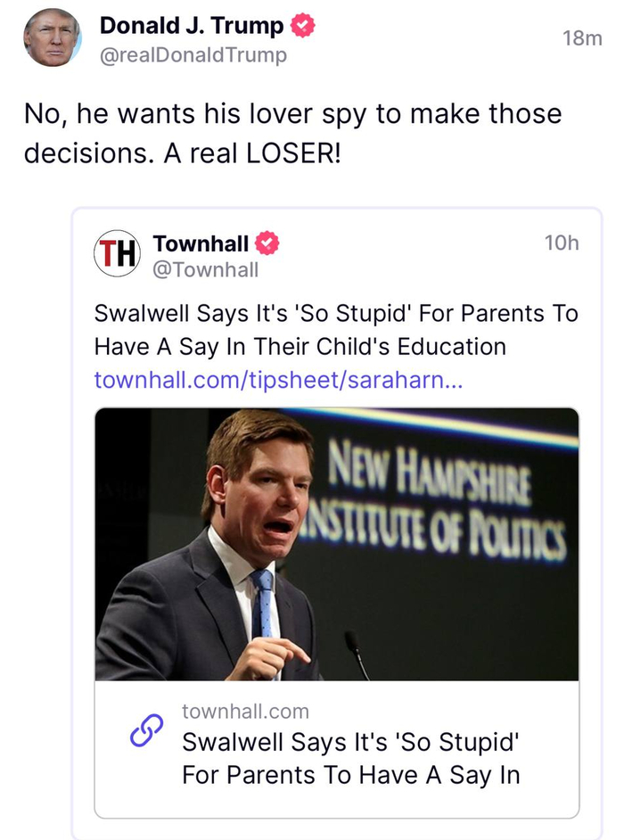624x840 pixels.
Task: Open the Donald J. Trump display name
Action: pyautogui.click(x=191, y=28)
